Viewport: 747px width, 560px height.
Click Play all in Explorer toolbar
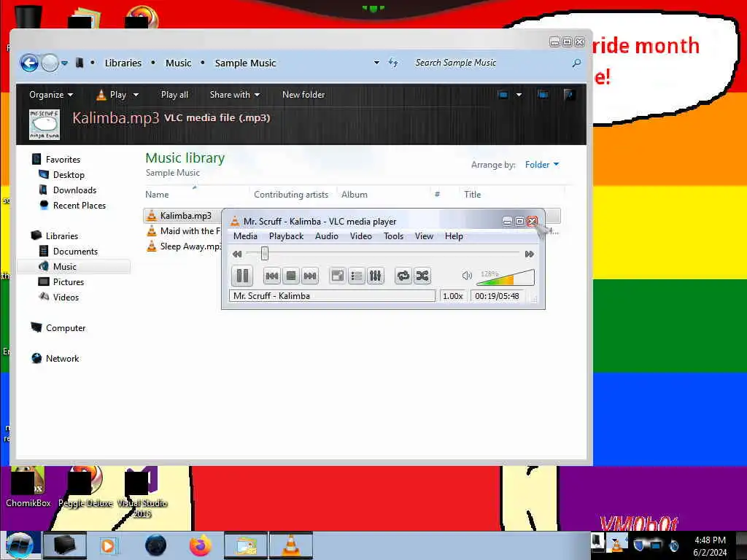(x=174, y=95)
